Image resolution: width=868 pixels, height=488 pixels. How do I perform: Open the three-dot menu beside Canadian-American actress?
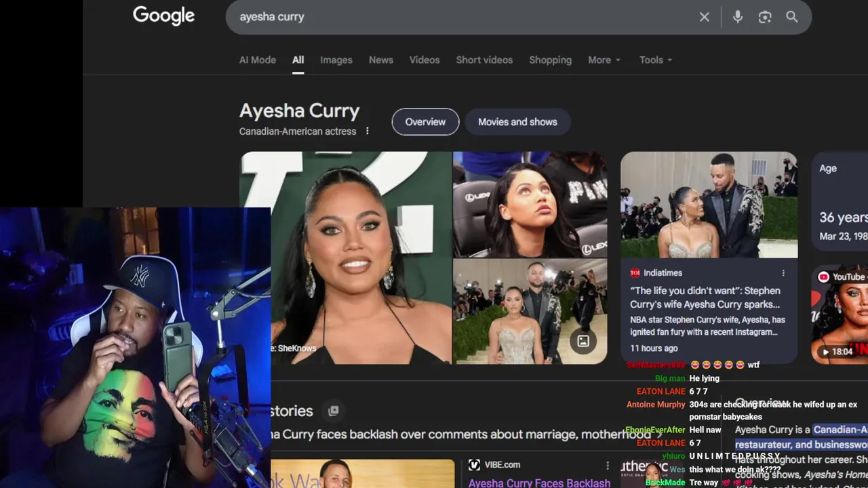[x=368, y=131]
